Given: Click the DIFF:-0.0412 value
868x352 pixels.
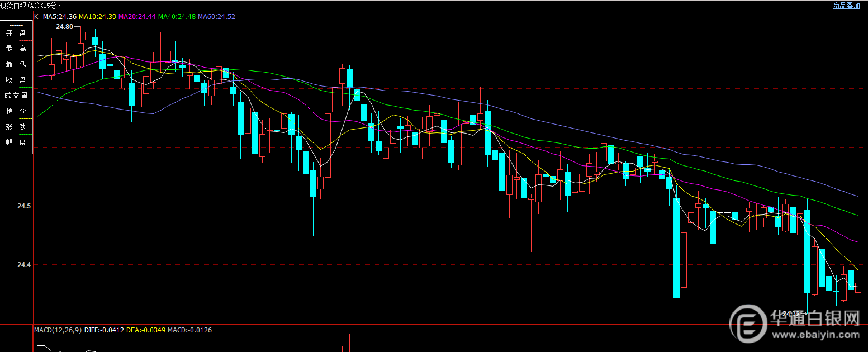Looking at the screenshot, I should point(104,330).
